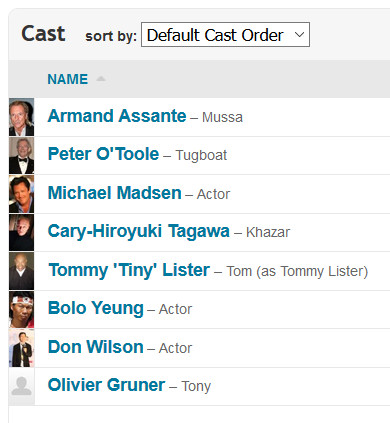This screenshot has height=423, width=390.
Task: Open Armand Assante's profile link
Action: pos(117,116)
